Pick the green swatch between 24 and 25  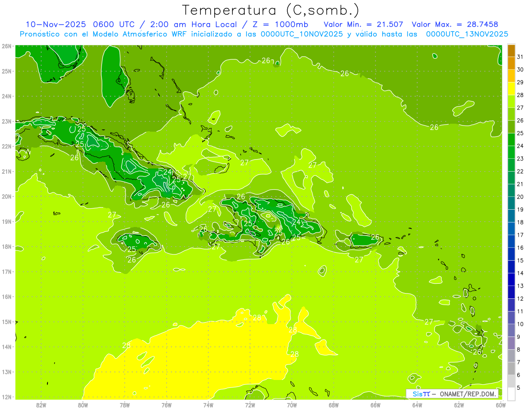click(511, 140)
